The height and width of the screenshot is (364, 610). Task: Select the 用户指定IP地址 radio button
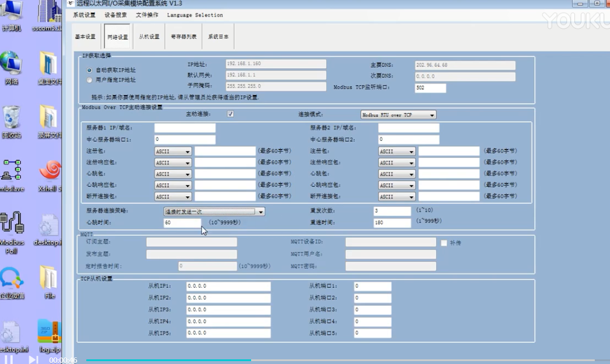pyautogui.click(x=90, y=80)
